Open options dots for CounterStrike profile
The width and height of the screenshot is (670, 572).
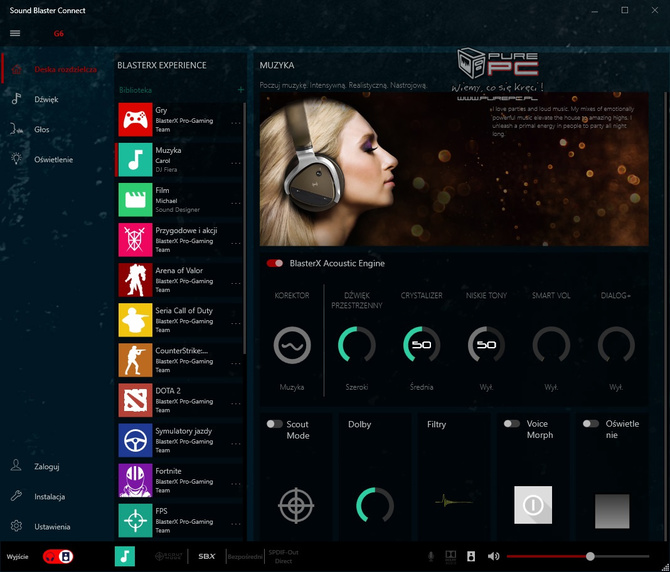(x=235, y=364)
